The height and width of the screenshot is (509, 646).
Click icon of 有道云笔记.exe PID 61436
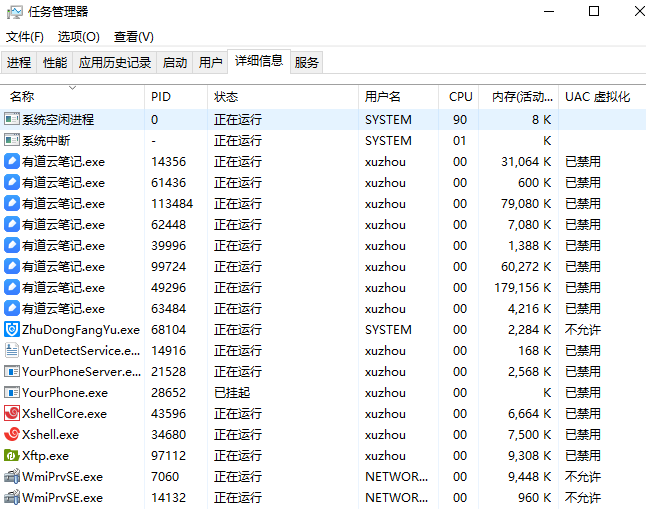(12, 182)
